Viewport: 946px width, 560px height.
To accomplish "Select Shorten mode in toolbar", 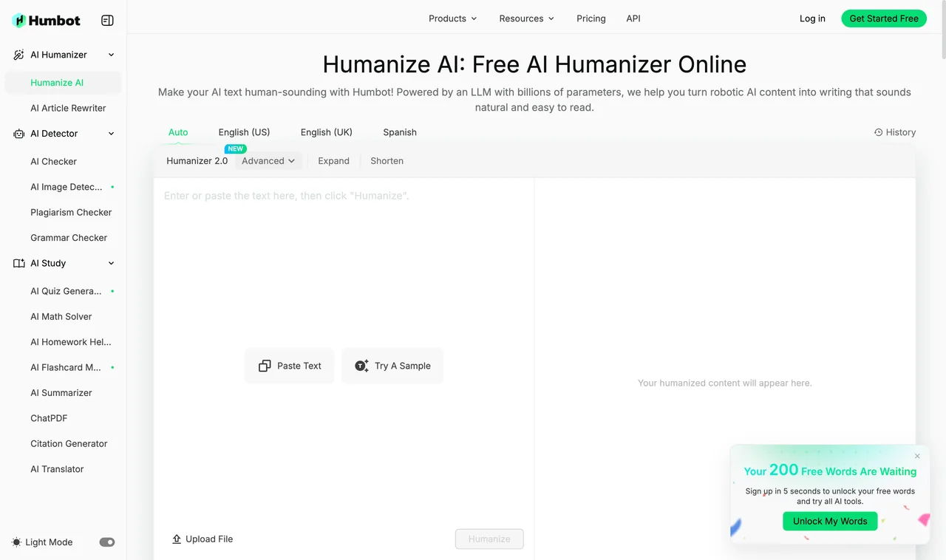I will coord(387,161).
